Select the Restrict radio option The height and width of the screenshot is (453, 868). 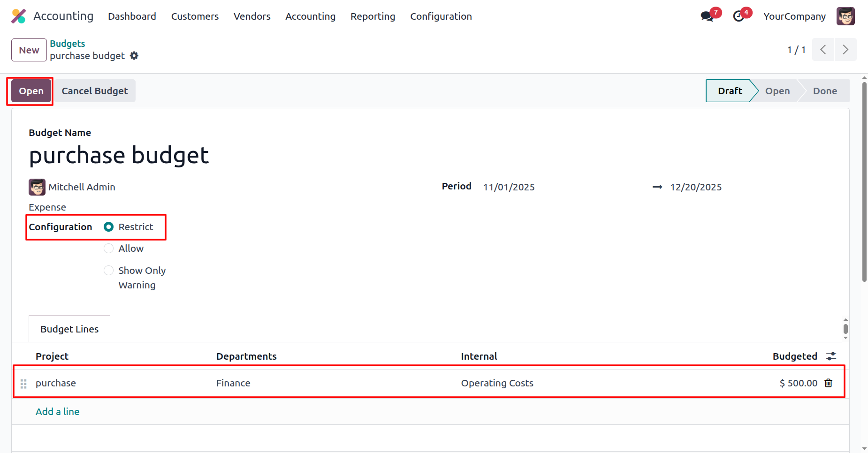pos(109,227)
